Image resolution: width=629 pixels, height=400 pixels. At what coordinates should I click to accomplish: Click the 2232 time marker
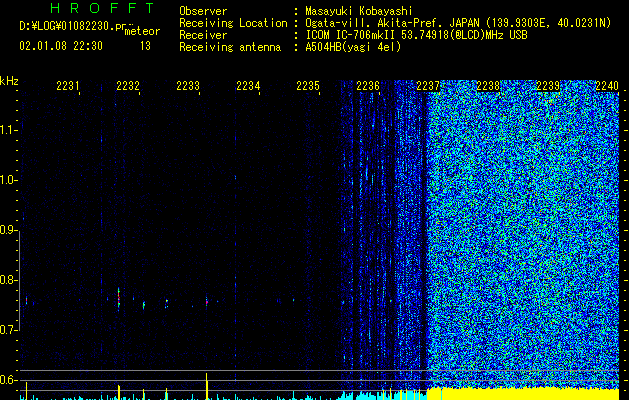coord(128,86)
